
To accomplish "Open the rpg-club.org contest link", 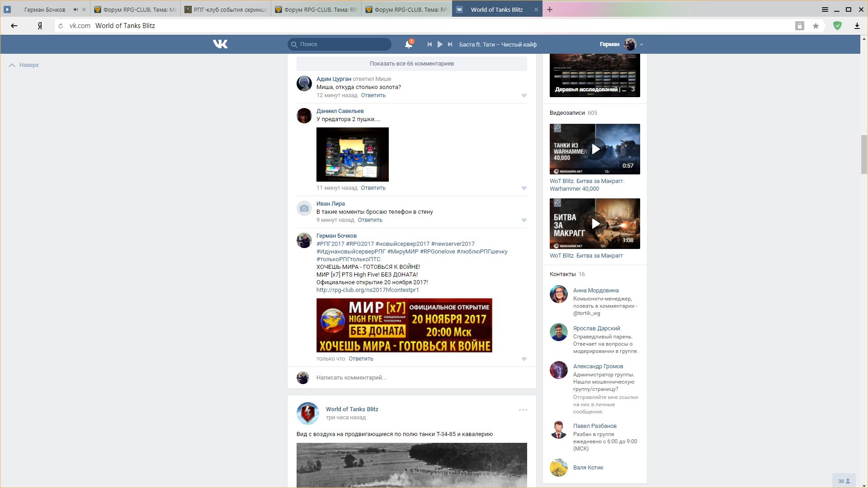I will pos(367,290).
